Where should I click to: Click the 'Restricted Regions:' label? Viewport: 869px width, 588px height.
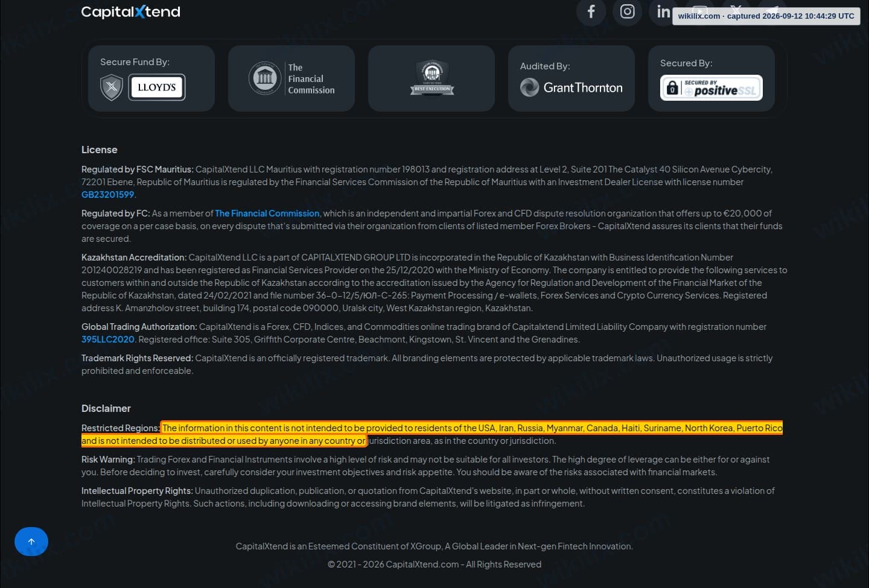(x=121, y=428)
